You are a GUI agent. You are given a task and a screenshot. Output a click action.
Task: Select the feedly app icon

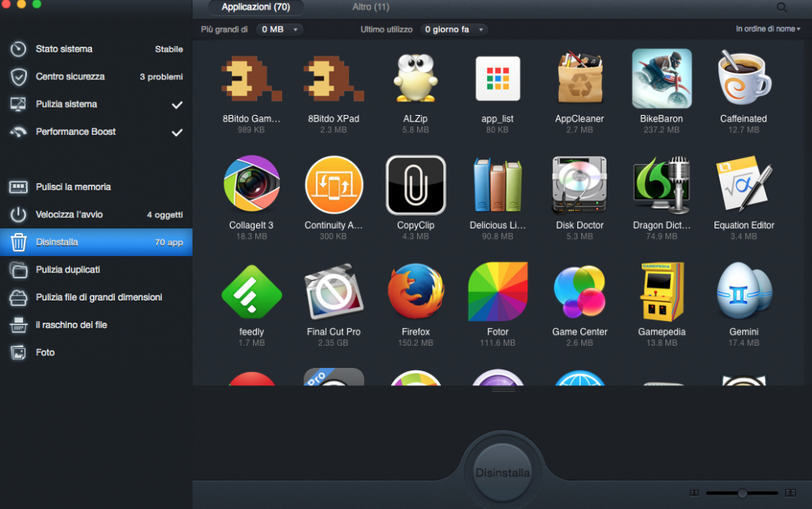tap(251, 292)
